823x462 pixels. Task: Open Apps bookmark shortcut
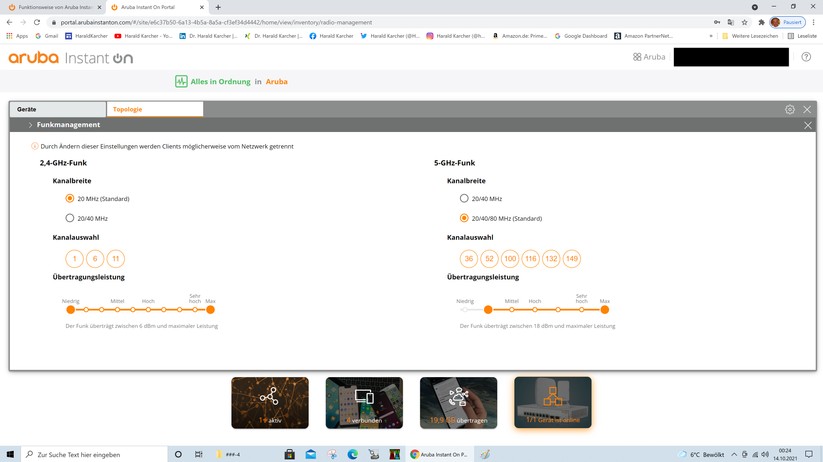[x=17, y=36]
